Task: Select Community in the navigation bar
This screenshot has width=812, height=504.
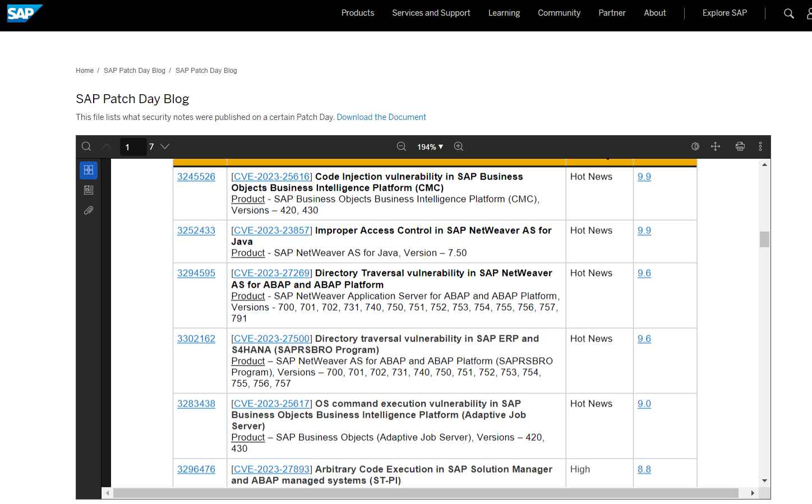Action: [x=559, y=13]
